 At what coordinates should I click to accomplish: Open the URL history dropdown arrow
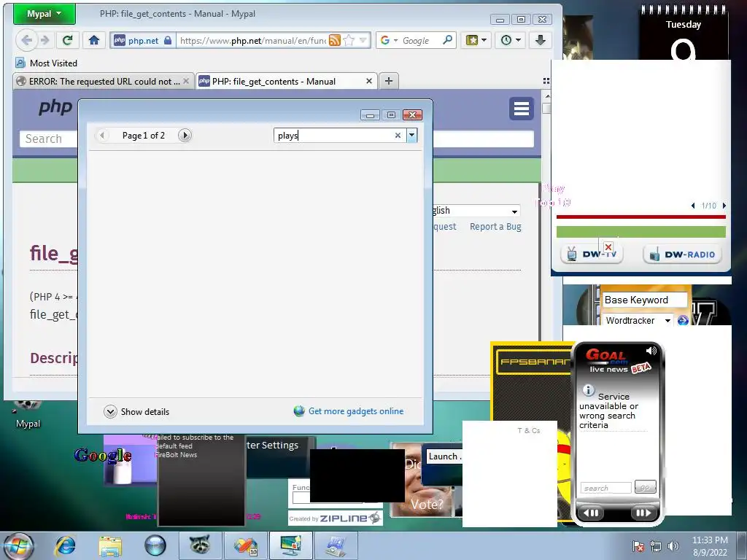(363, 41)
